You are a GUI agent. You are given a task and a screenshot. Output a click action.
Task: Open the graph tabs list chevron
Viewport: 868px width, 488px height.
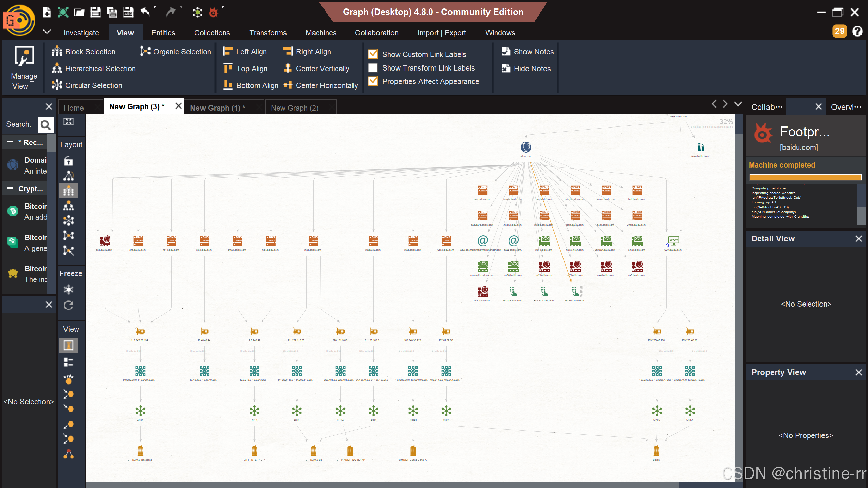[738, 104]
